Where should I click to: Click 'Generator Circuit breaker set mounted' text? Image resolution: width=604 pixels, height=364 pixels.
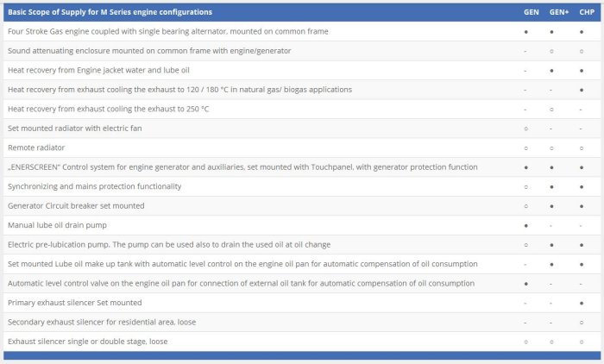(76, 205)
